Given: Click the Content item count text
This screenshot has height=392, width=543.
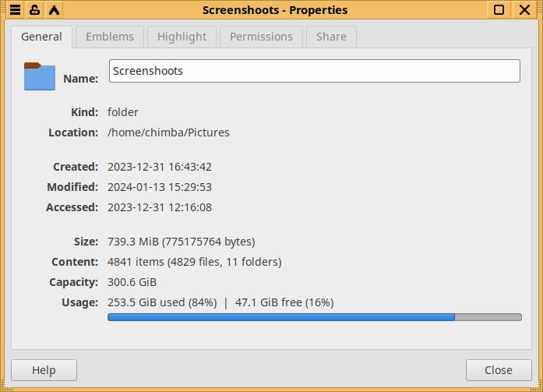Looking at the screenshot, I should coord(194,262).
